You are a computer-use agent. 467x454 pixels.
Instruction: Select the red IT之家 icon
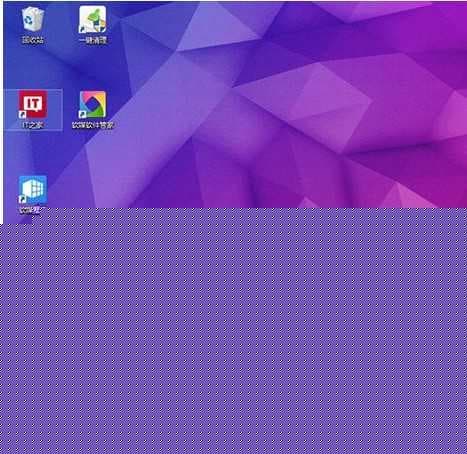33,104
